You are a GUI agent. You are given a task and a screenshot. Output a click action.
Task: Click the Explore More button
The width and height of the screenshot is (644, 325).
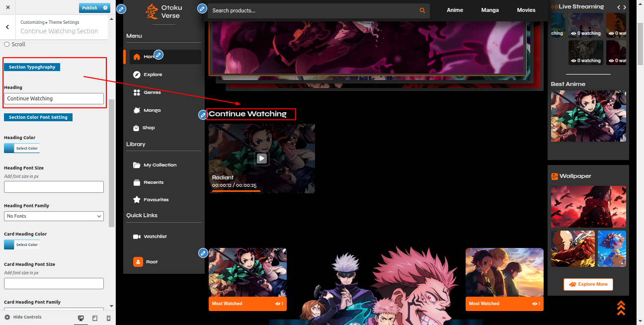588,284
